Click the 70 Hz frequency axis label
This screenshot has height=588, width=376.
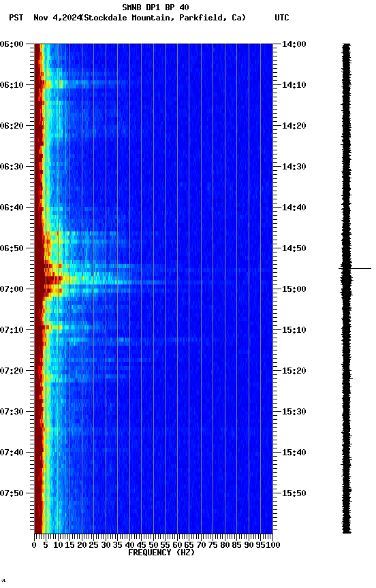201,545
